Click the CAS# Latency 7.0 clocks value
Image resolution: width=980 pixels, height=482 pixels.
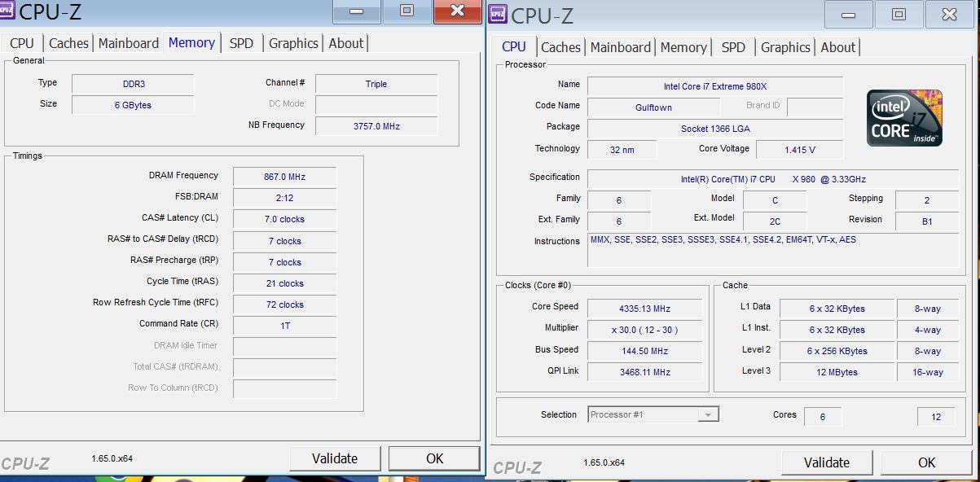[284, 219]
